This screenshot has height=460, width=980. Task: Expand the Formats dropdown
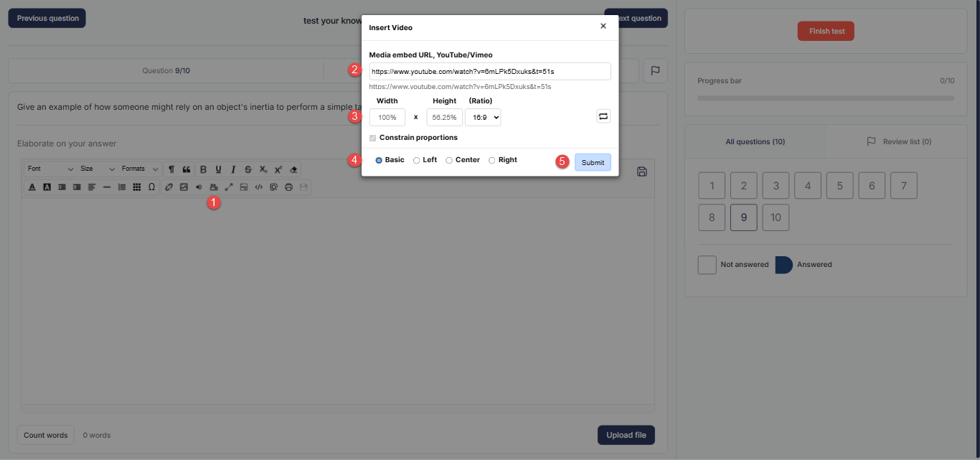pyautogui.click(x=140, y=169)
